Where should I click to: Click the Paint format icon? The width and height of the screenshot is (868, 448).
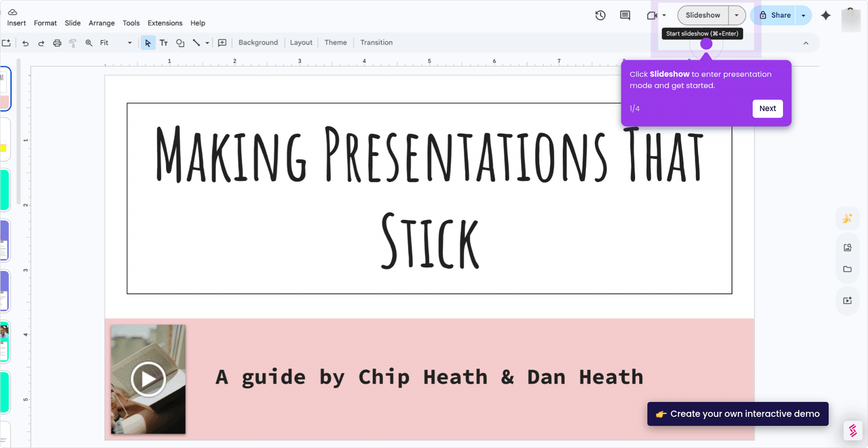coord(73,43)
